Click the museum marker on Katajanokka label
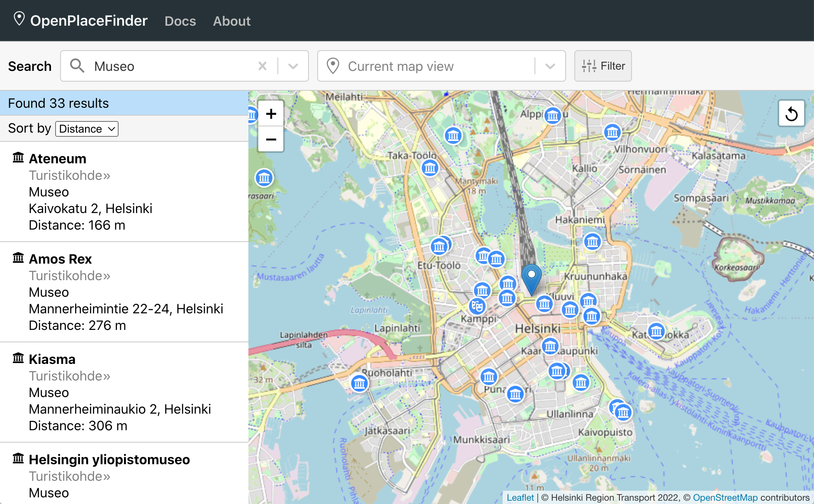The width and height of the screenshot is (814, 504). (656, 331)
